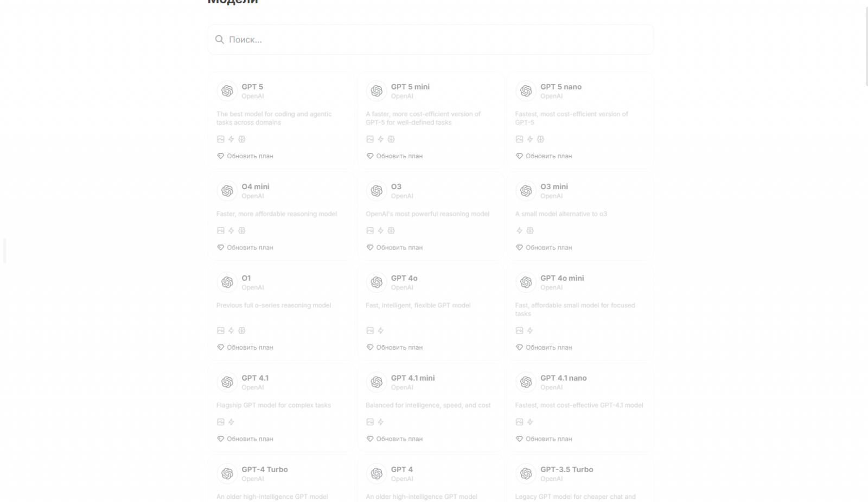Select the GPT-4 Turbo model title
The width and height of the screenshot is (868, 502).
(x=265, y=469)
